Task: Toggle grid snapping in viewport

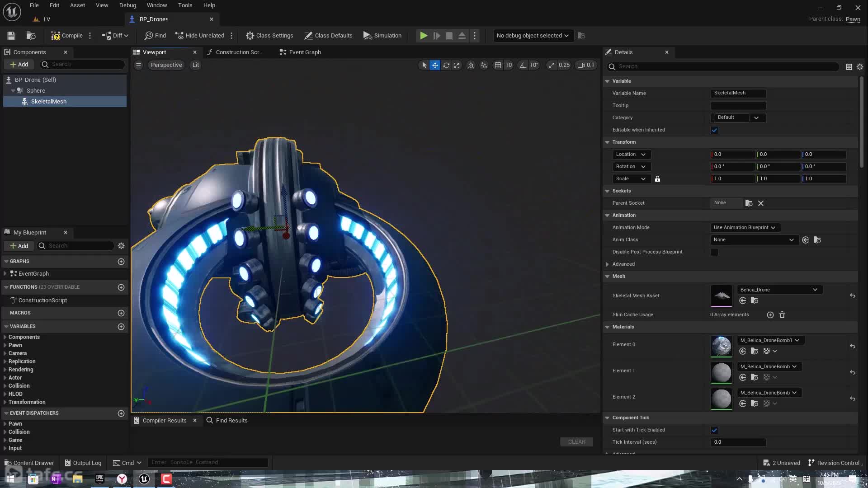Action: tap(498, 65)
